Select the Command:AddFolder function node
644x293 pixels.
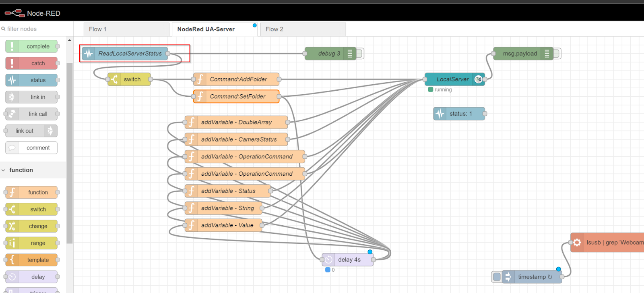click(x=236, y=79)
